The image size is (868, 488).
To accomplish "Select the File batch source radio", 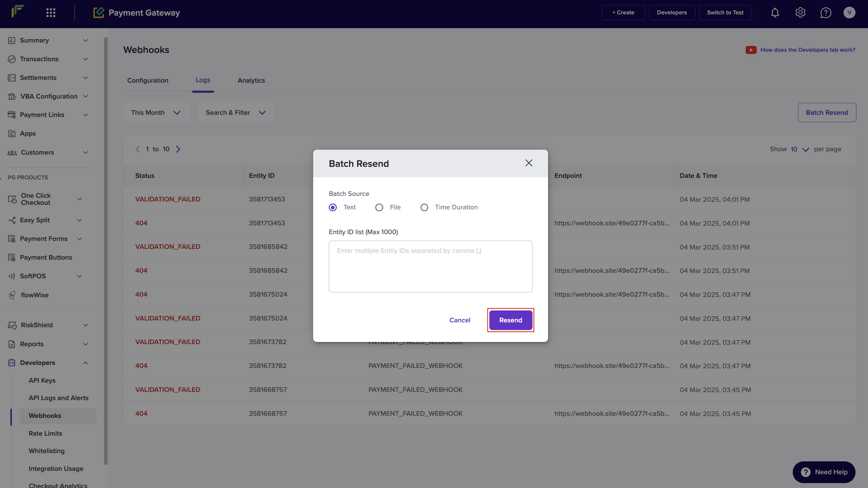I will pyautogui.click(x=379, y=207).
